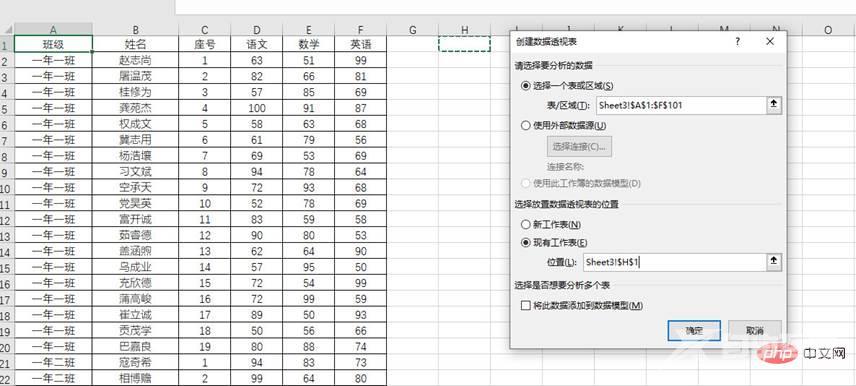Screen dimensions: 856x386
Task: Click the 姓名 header cell
Action: [x=135, y=44]
